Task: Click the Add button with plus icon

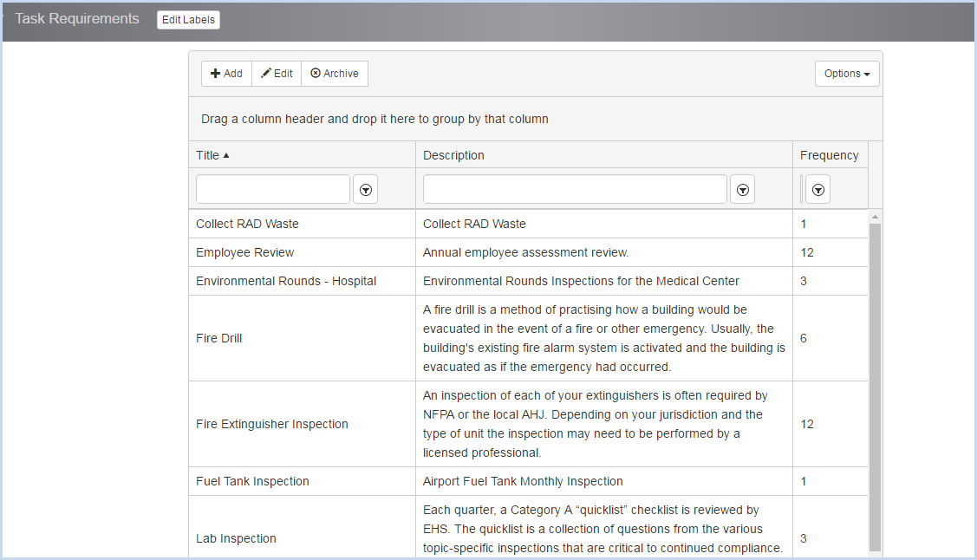Action: 226,74
